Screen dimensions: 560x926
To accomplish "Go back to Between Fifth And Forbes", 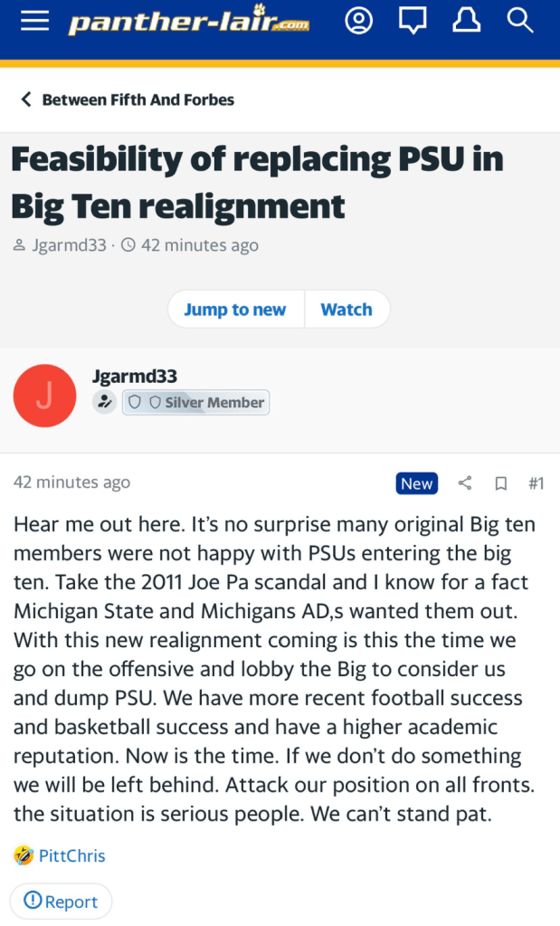I will pos(128,100).
